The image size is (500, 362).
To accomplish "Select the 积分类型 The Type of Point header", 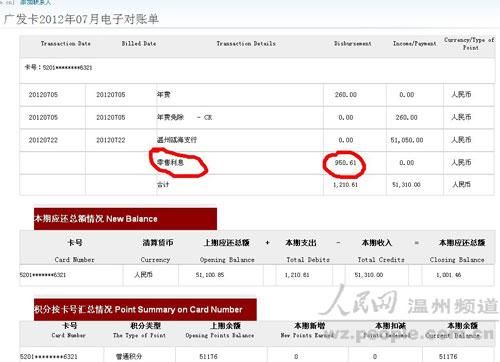I will click(139, 330).
